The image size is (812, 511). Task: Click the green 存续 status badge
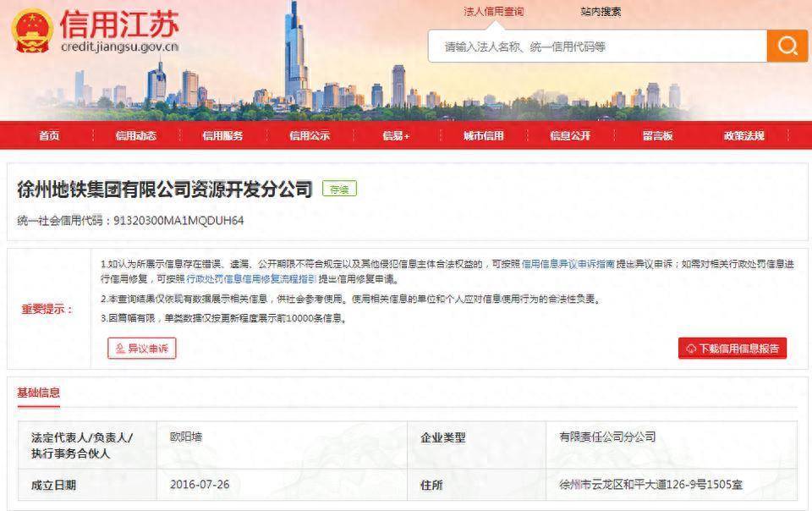coord(340,189)
